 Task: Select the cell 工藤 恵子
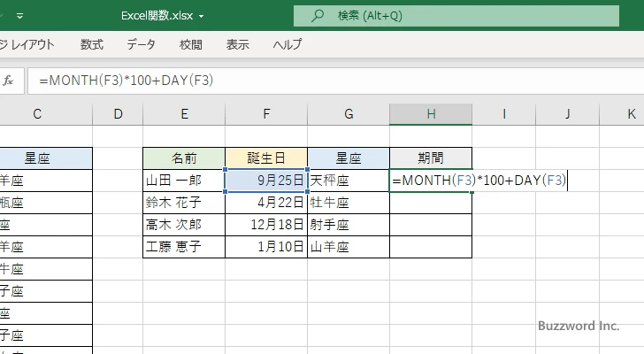tap(184, 247)
